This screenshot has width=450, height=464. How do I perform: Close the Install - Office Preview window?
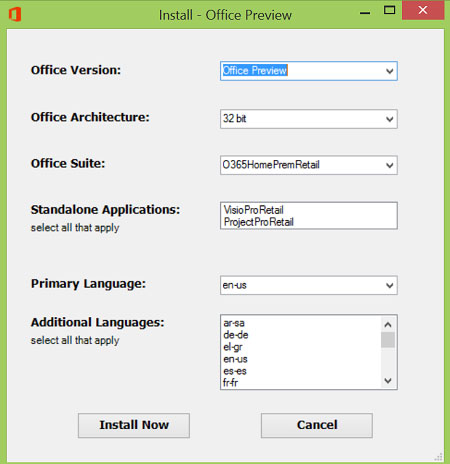click(x=423, y=10)
